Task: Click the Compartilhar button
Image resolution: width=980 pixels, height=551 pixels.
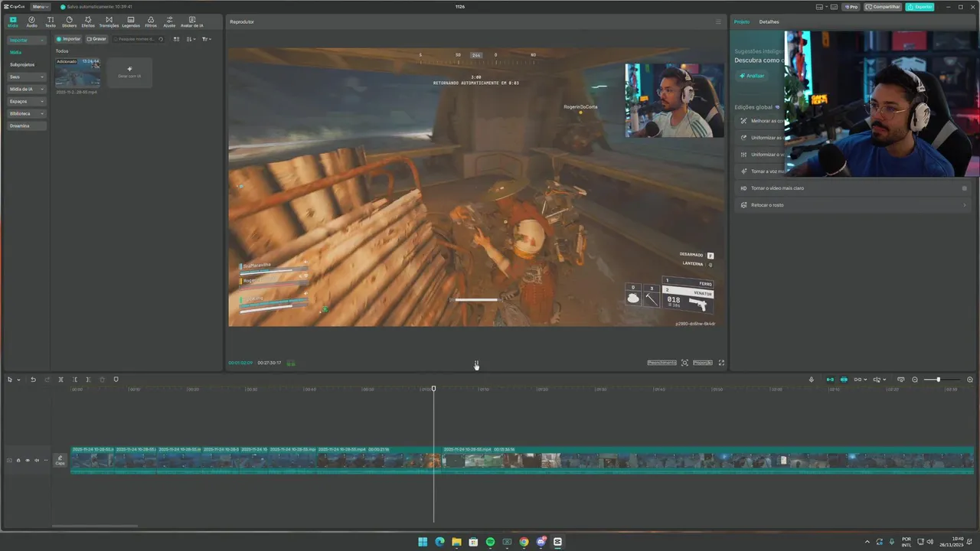Action: click(x=883, y=6)
